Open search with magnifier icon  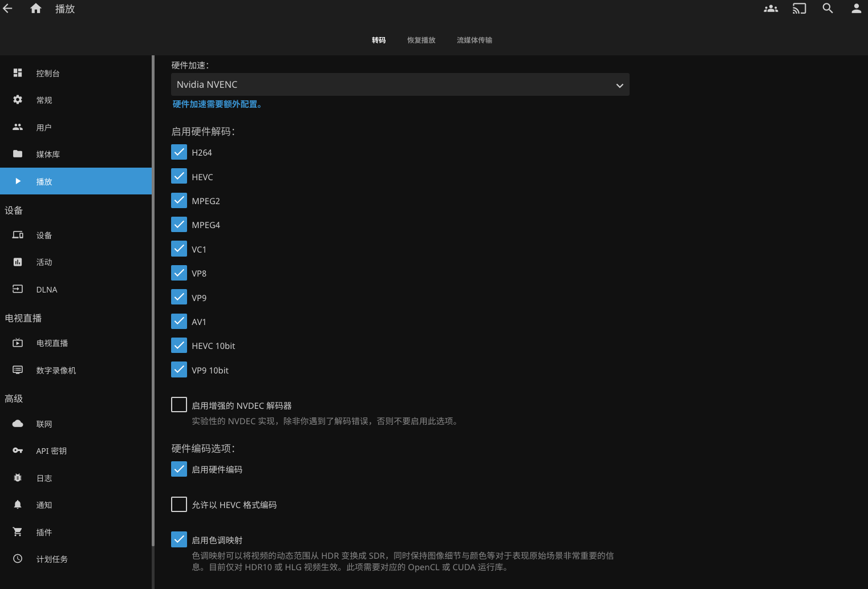click(828, 9)
